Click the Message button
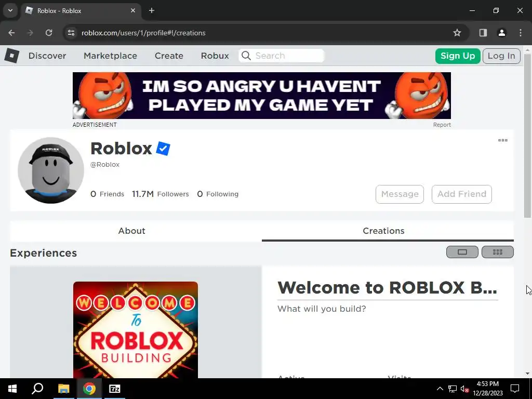The image size is (532, 399). [400, 194]
